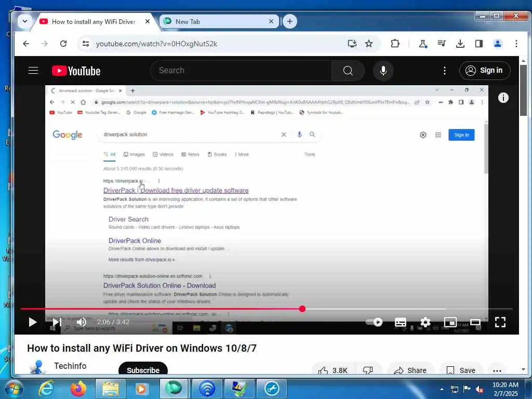Seek using the red progress scrubber dot

[302, 309]
